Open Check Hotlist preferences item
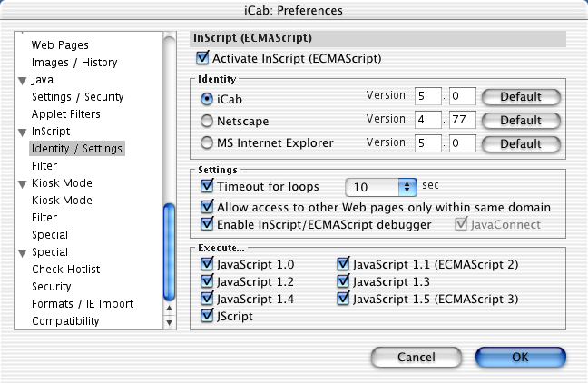 [66, 270]
